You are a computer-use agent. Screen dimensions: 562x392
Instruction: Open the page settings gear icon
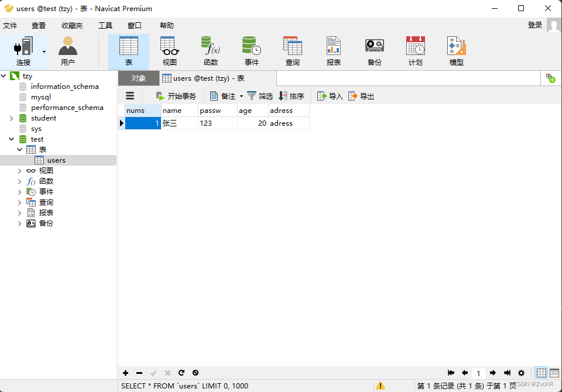pyautogui.click(x=521, y=373)
